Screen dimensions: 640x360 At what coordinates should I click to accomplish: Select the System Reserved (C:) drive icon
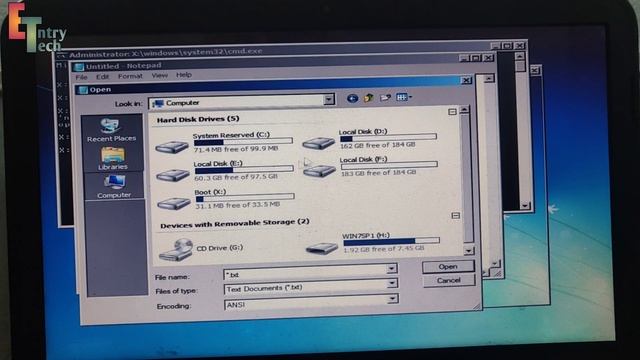(172, 147)
